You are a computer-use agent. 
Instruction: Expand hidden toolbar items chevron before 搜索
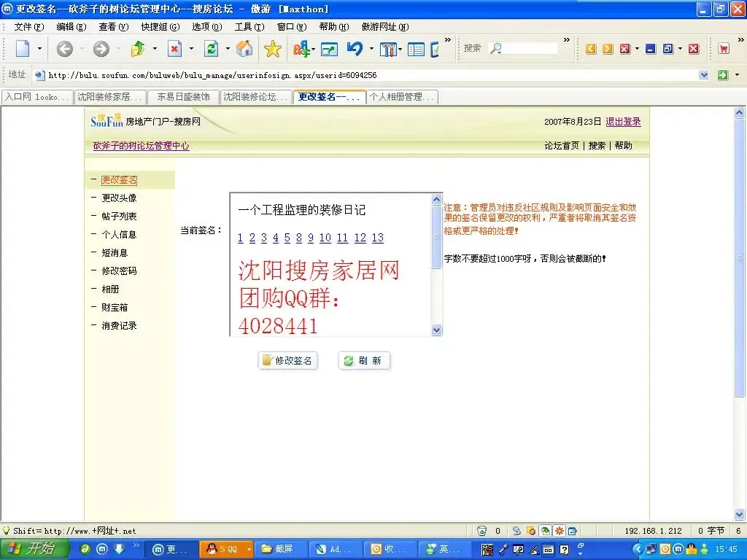(x=448, y=40)
